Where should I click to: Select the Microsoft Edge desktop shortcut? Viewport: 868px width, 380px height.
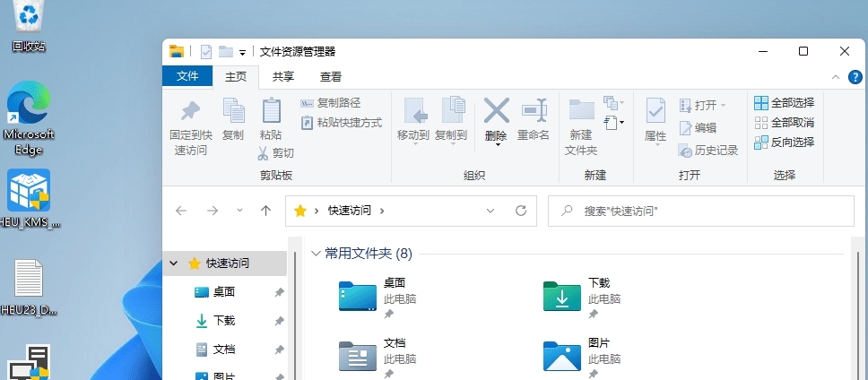29,117
